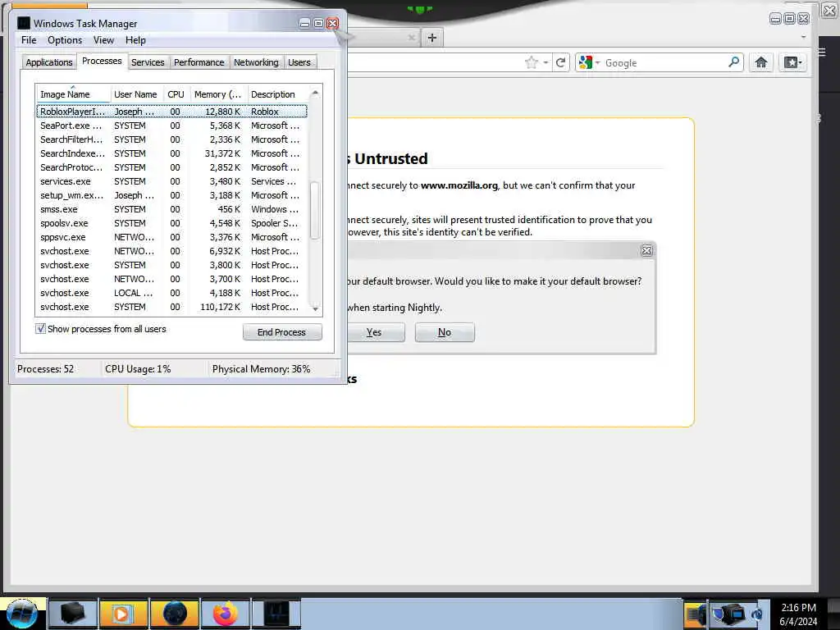Sort by CPU column header

(x=176, y=94)
